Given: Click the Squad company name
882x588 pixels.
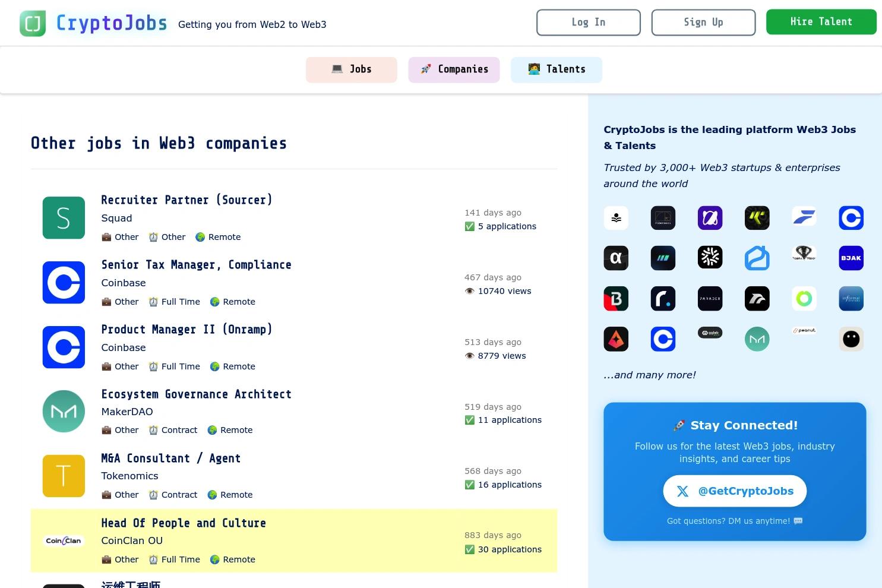Looking at the screenshot, I should tap(116, 218).
